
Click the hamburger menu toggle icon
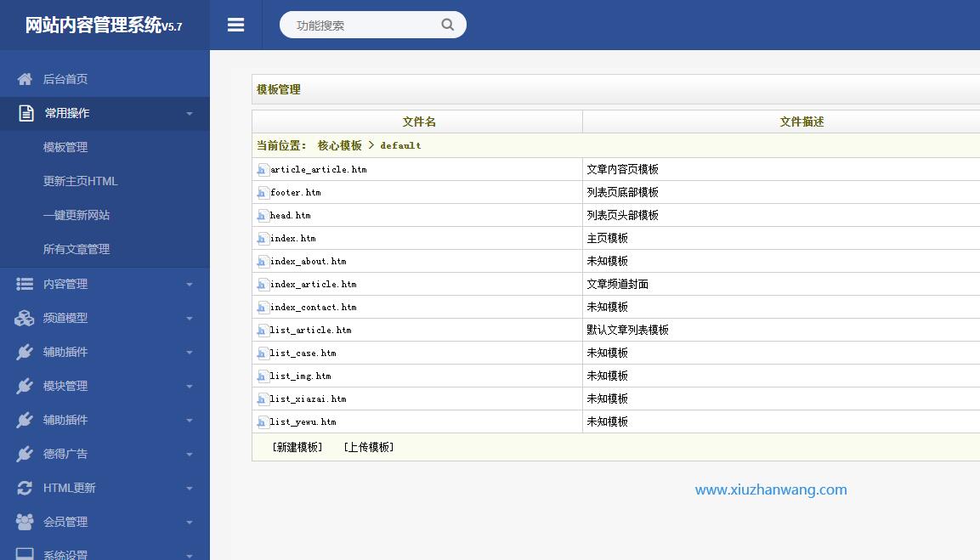click(x=235, y=25)
